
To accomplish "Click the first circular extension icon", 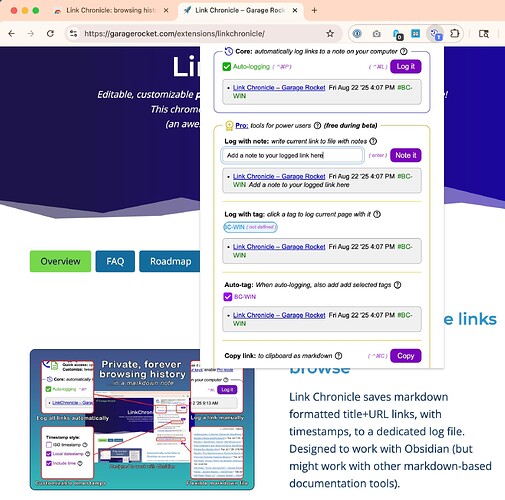I will pos(357,34).
